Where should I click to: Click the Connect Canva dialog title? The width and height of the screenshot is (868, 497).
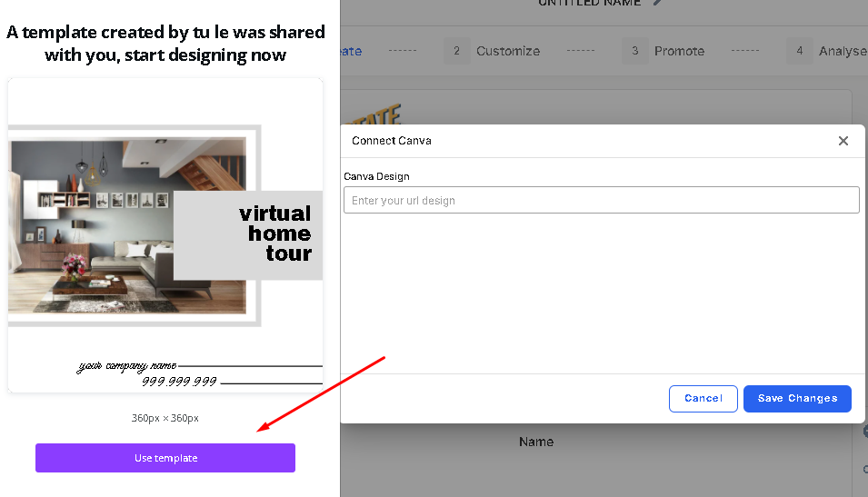[x=392, y=141]
